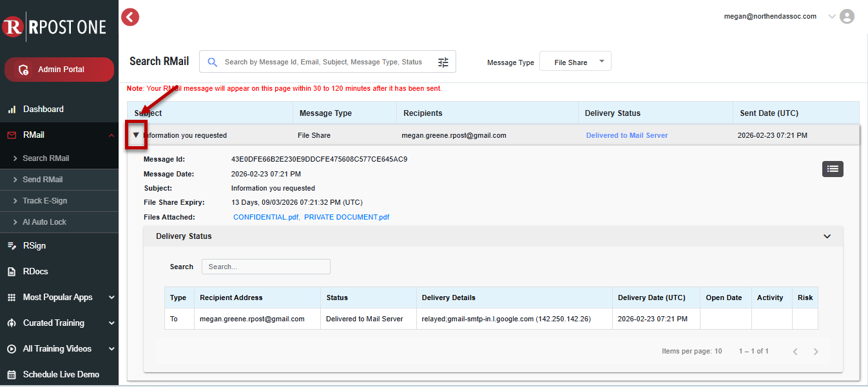Open Dashboard from the sidebar
Screen dimensions: 868x387
[x=43, y=109]
